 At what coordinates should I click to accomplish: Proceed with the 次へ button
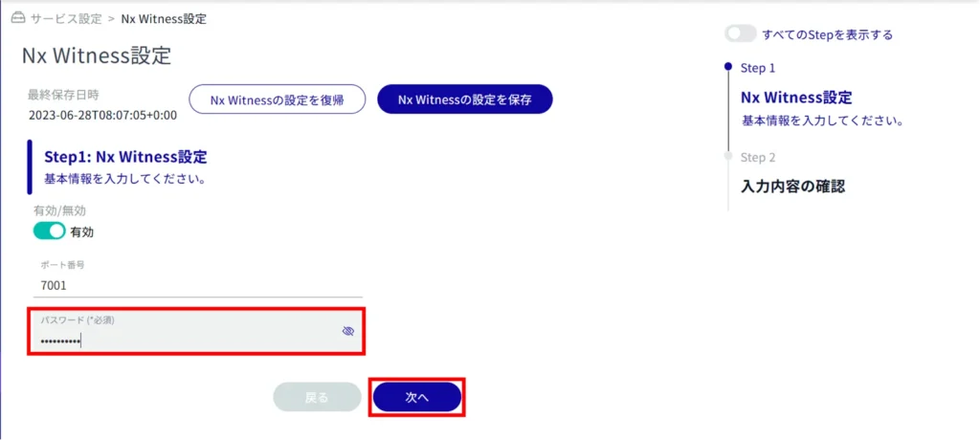click(417, 398)
